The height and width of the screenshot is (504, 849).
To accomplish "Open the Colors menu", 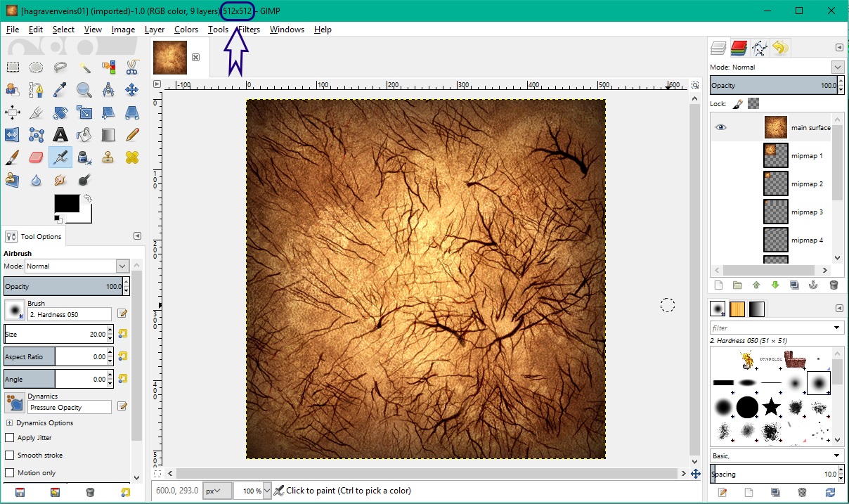I will (x=186, y=30).
